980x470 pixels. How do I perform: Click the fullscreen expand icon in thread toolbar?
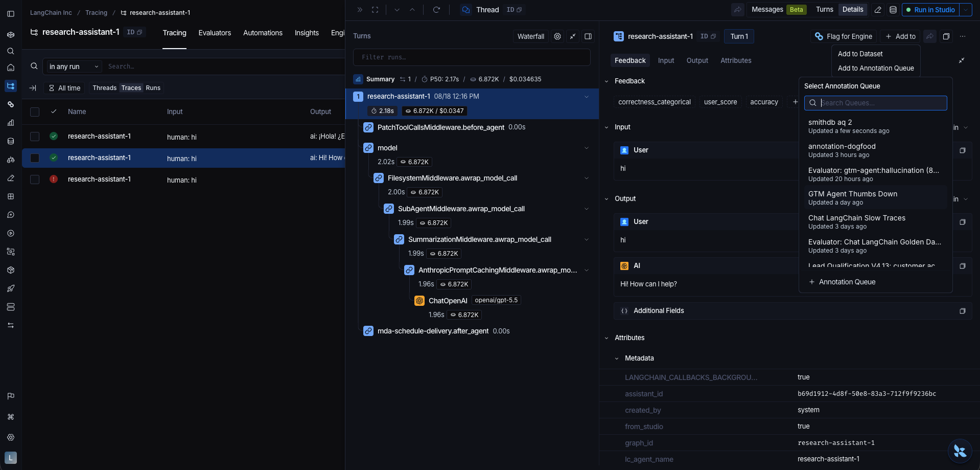[x=375, y=10]
